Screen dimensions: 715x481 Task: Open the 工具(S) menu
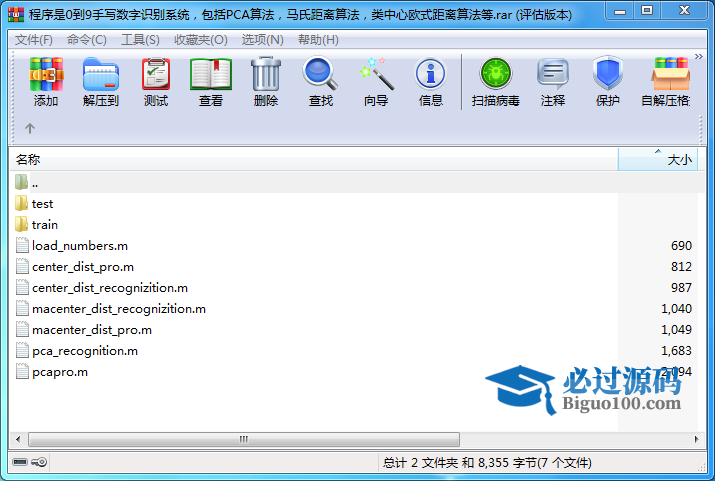tap(140, 40)
